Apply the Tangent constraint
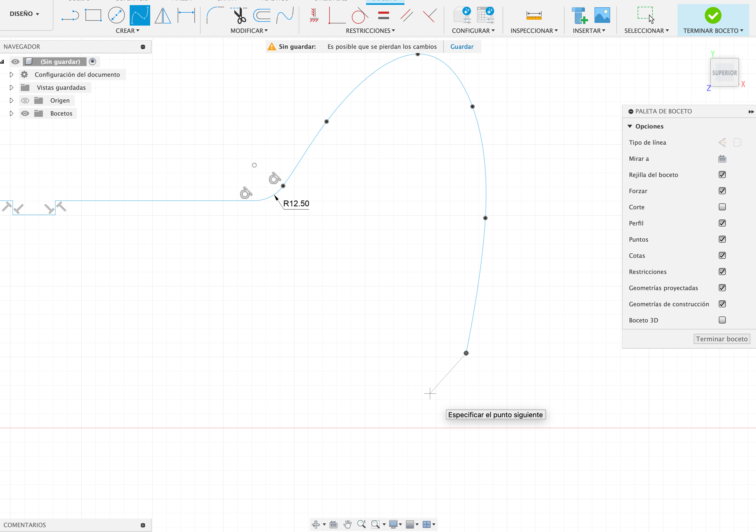This screenshot has width=756, height=532. (360, 15)
